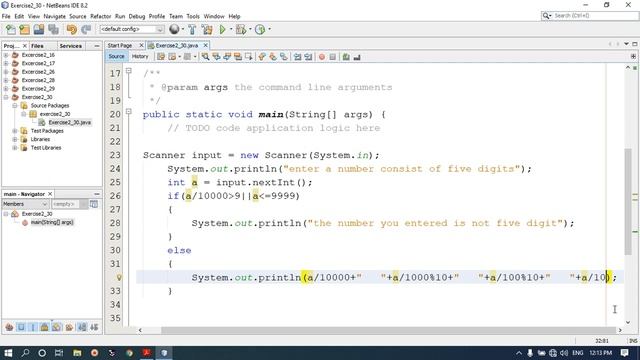Switch to the Files tab
The height and width of the screenshot is (360, 640).
[x=37, y=46]
